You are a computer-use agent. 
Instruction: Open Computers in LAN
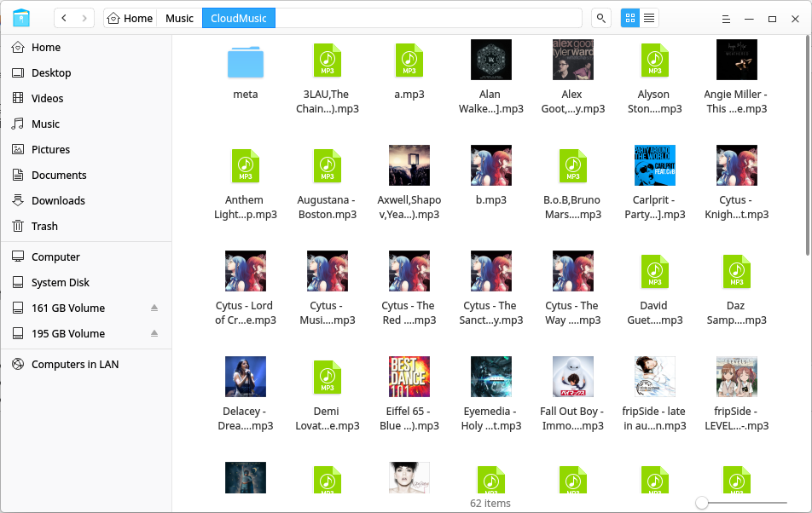[x=86, y=364]
